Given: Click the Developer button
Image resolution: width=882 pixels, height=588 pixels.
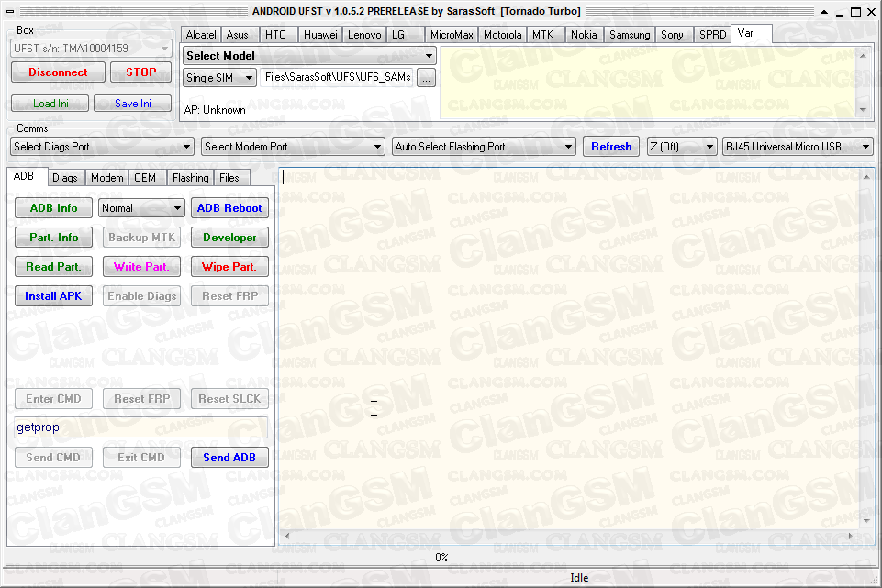Looking at the screenshot, I should [x=229, y=238].
